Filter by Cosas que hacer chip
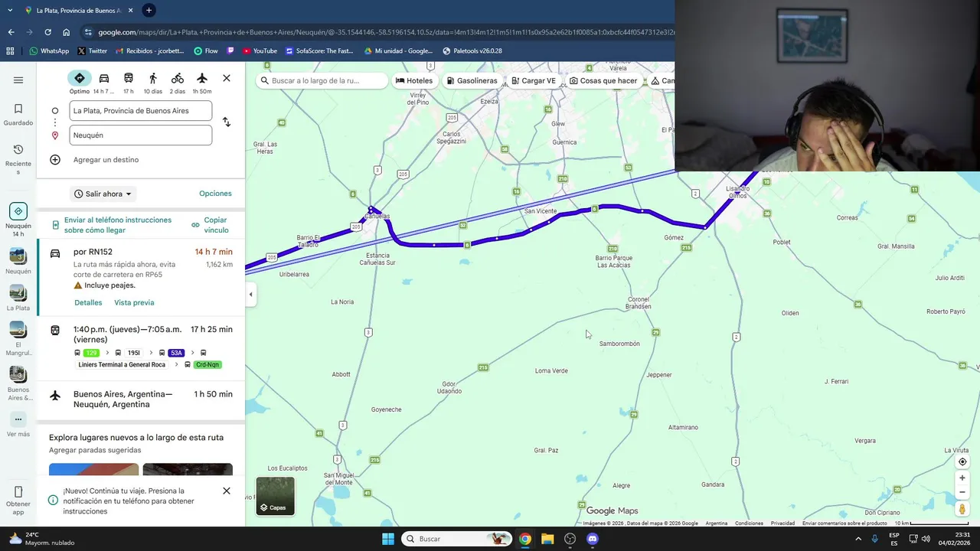The width and height of the screenshot is (980, 551). pos(603,80)
